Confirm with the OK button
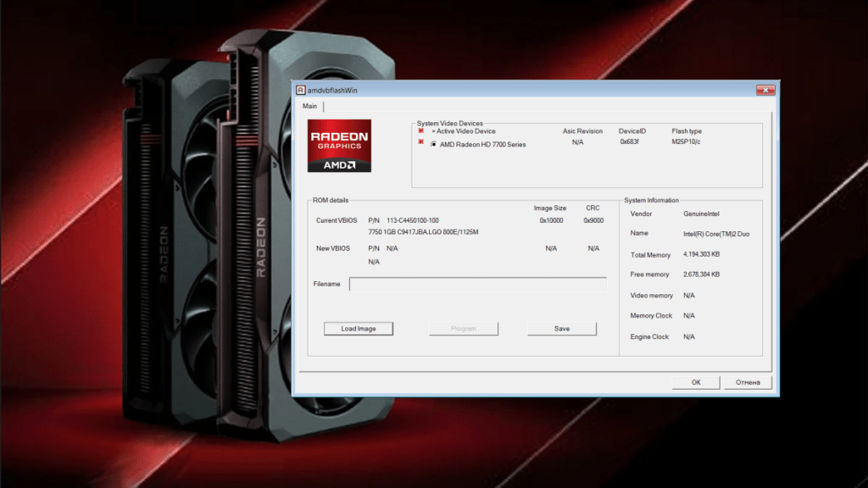This screenshot has height=488, width=868. tap(696, 382)
